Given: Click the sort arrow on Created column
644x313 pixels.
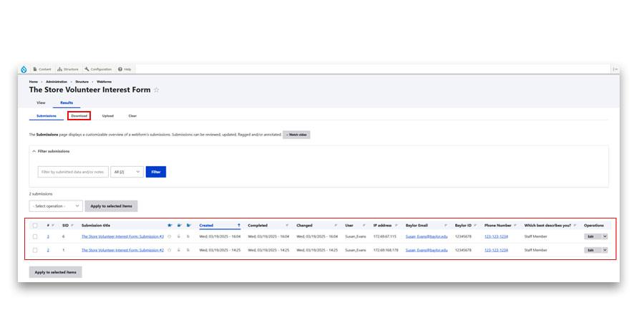Looking at the screenshot, I should [238, 225].
